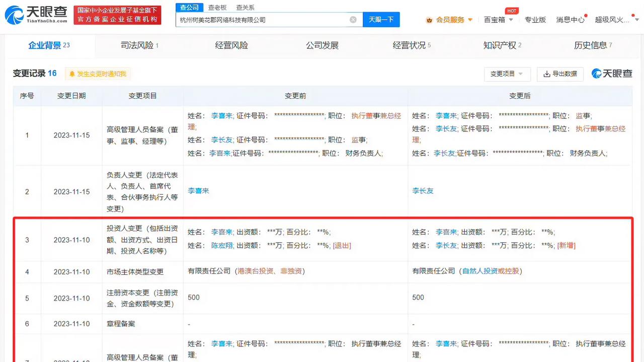Click 李喜来 link in row 2 变更前
Image resolution: width=644 pixels, height=362 pixels.
[198, 191]
